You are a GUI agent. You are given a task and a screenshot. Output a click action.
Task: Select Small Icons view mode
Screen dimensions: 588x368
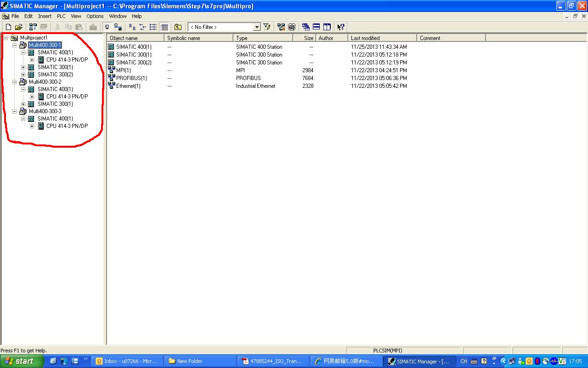(143, 27)
